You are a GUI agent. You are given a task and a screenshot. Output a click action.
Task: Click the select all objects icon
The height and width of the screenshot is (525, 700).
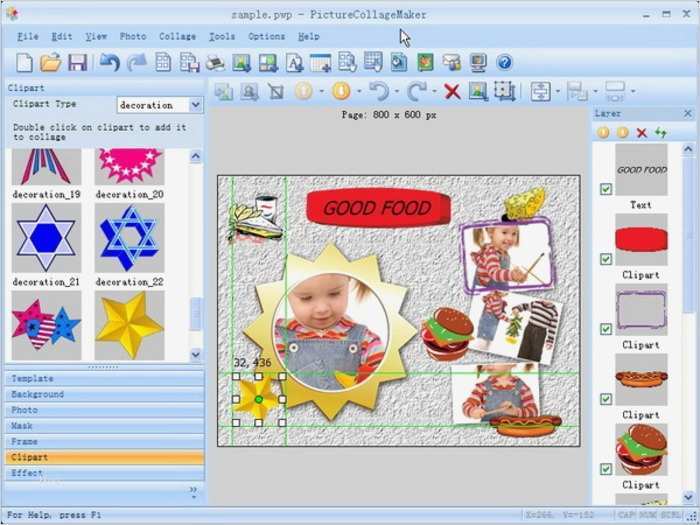(504, 91)
